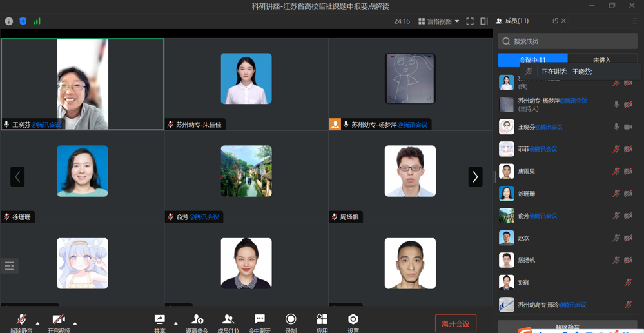Expand audio options arrow beside 解除静音
Screen dimensions: 644x333
click(37, 323)
